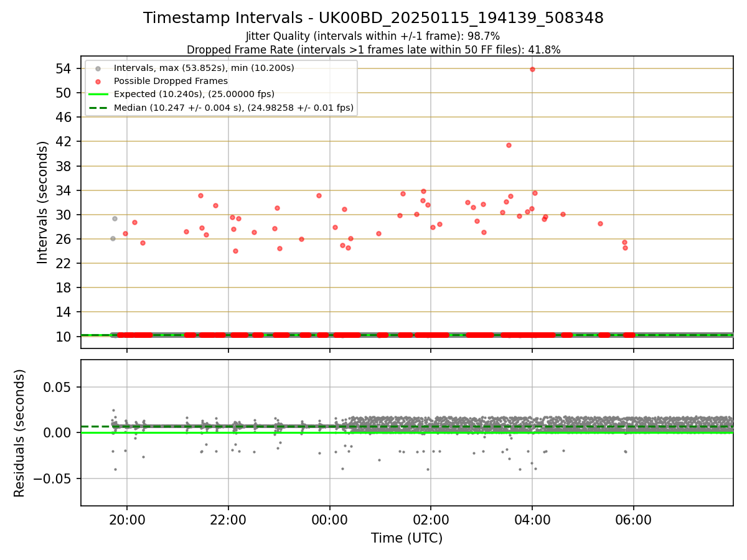Select the "Jitter Quality" 98.7% subtitle line
This screenshot has height=560, width=747.
(x=373, y=37)
